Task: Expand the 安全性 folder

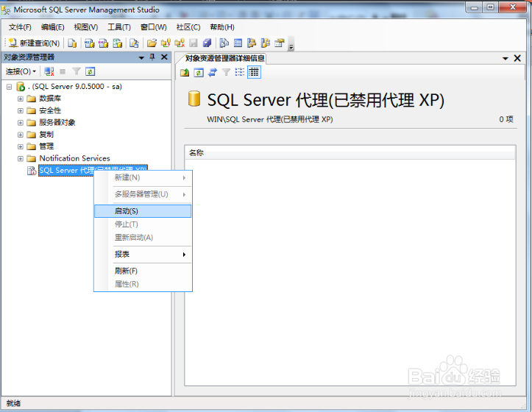Action: point(21,110)
